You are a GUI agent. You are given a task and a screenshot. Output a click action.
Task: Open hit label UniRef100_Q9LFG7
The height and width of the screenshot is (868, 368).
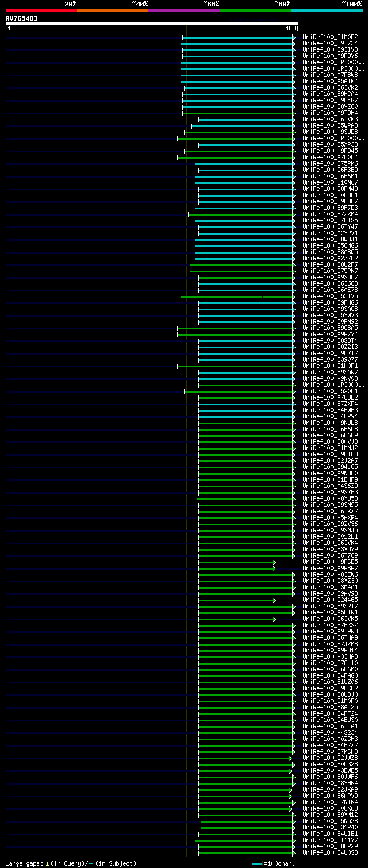point(330,100)
